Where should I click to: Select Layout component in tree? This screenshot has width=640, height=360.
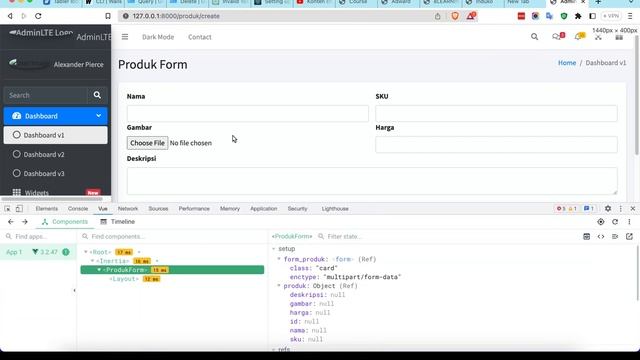[x=124, y=279]
